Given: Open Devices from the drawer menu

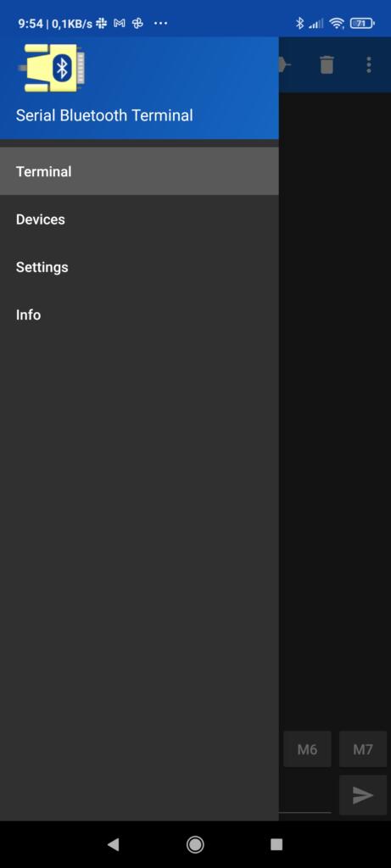Looking at the screenshot, I should coord(139,220).
